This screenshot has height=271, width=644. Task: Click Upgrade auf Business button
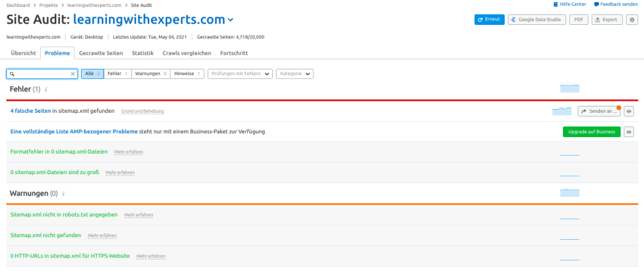click(x=592, y=132)
